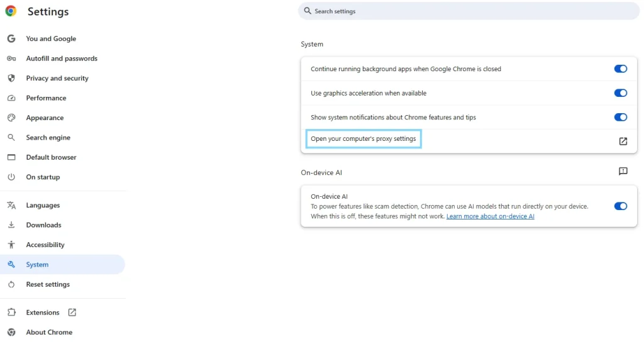This screenshot has height=344, width=644.
Task: Click the external link icon for proxy settings
Action: pos(623,141)
